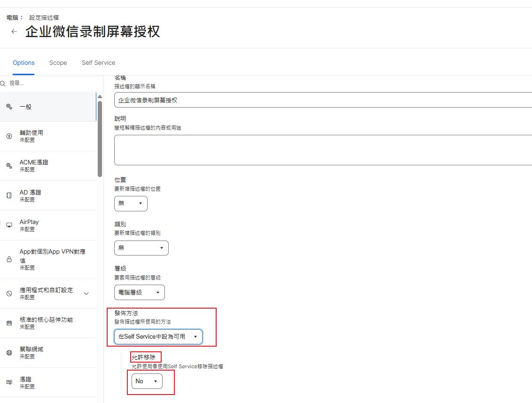This screenshot has width=532, height=403.
Task: Open the 類別 dropdown
Action: click(x=141, y=248)
